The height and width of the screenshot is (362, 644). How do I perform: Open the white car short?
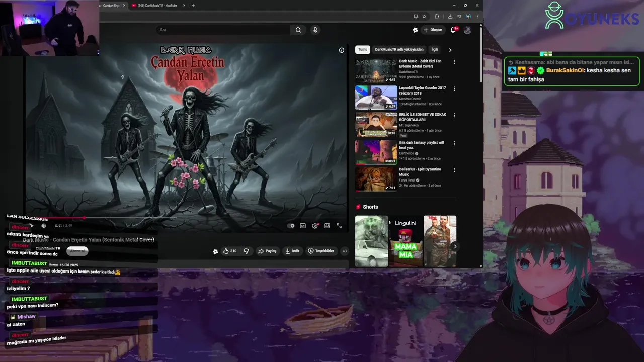coord(372,241)
